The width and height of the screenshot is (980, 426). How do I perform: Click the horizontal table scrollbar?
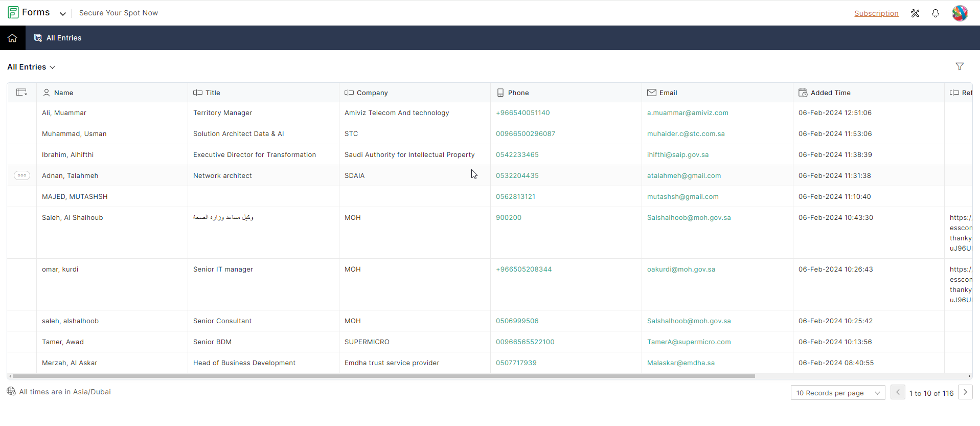pyautogui.click(x=383, y=376)
